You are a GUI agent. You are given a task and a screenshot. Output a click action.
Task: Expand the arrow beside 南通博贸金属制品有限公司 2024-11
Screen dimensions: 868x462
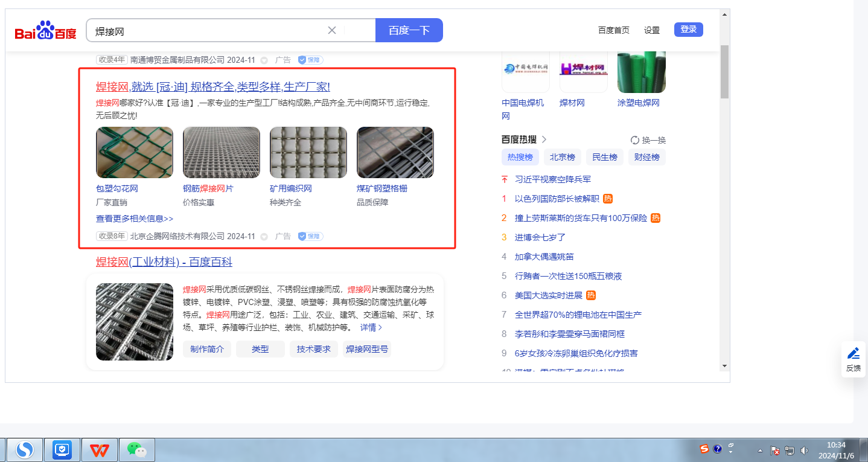[x=264, y=60]
